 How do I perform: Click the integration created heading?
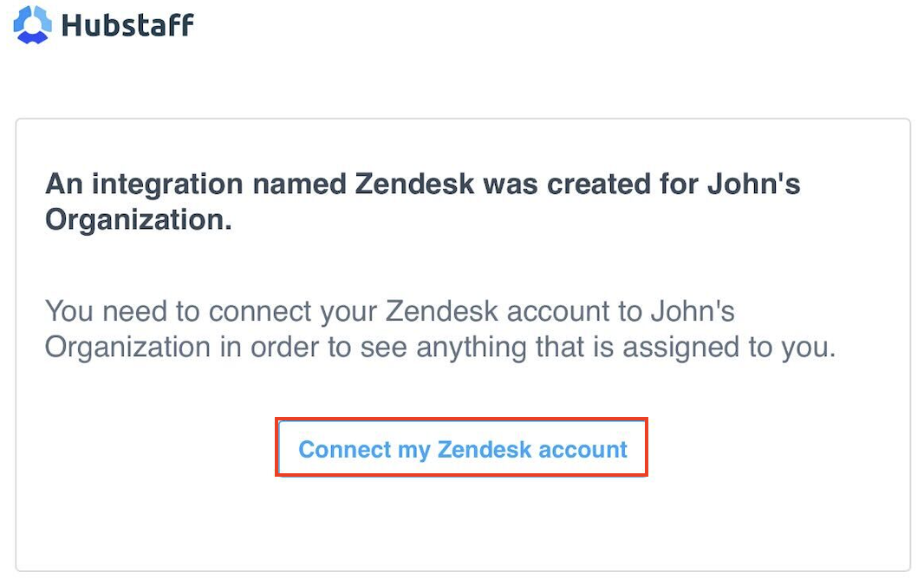(x=422, y=201)
